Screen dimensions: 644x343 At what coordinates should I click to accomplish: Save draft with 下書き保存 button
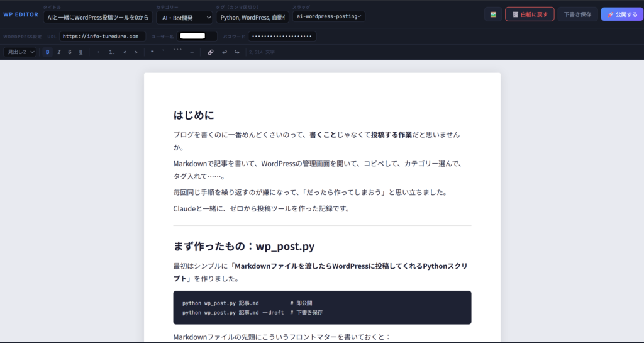(577, 14)
